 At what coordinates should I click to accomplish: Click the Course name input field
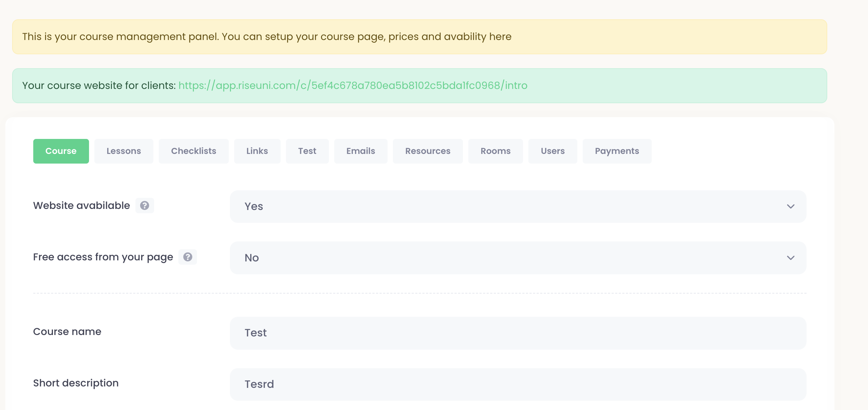(x=518, y=333)
